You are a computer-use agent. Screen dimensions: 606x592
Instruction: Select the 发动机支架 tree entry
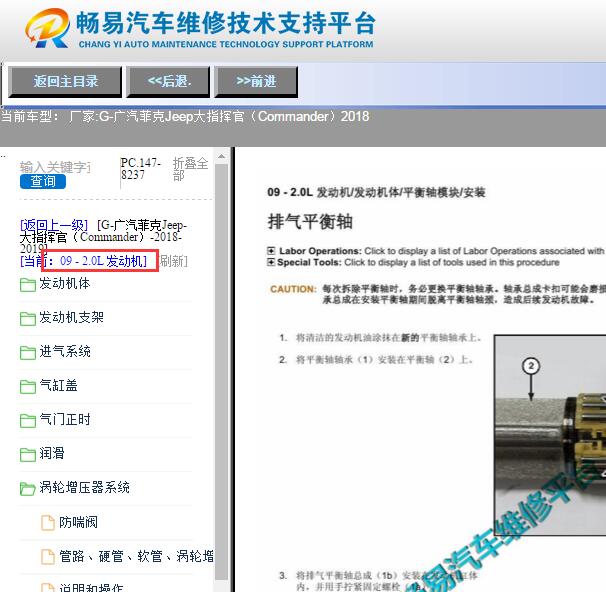point(71,318)
